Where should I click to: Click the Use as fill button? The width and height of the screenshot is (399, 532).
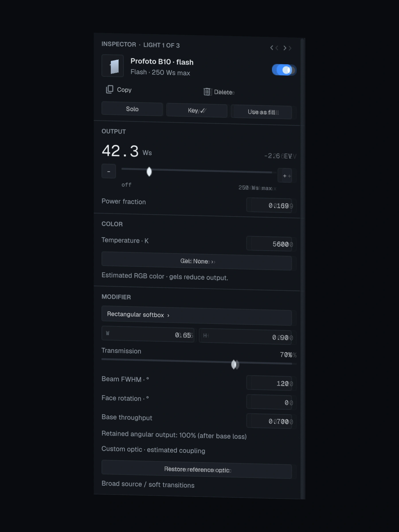coord(261,112)
